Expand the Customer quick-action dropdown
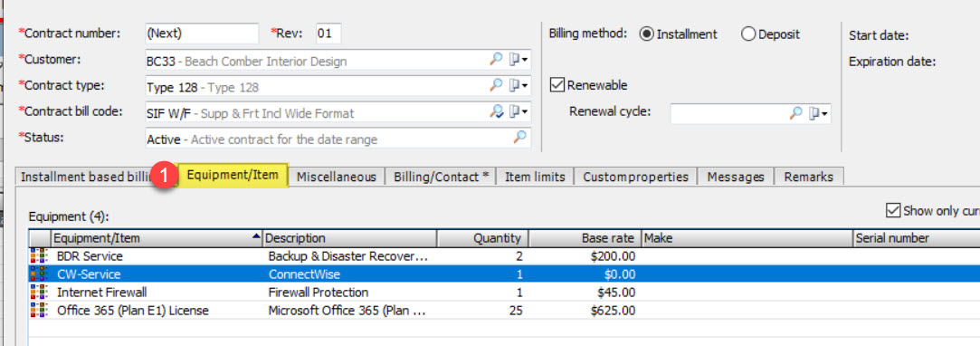The width and height of the screenshot is (980, 346). pos(519,60)
